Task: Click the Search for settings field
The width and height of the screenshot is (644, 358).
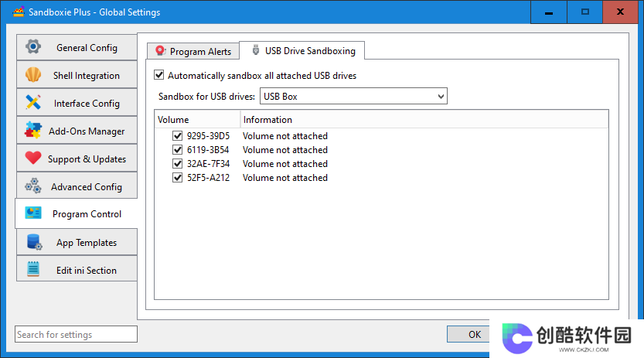Action: click(76, 334)
